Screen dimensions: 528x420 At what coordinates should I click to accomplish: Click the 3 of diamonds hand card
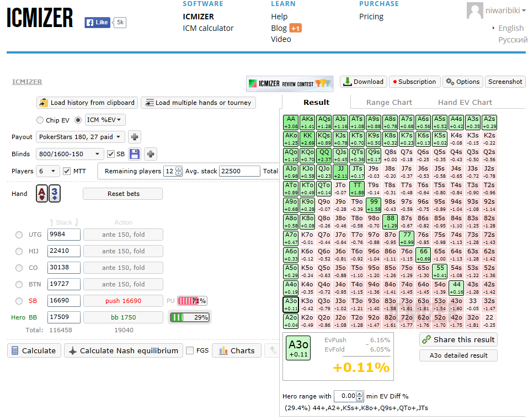[55, 194]
